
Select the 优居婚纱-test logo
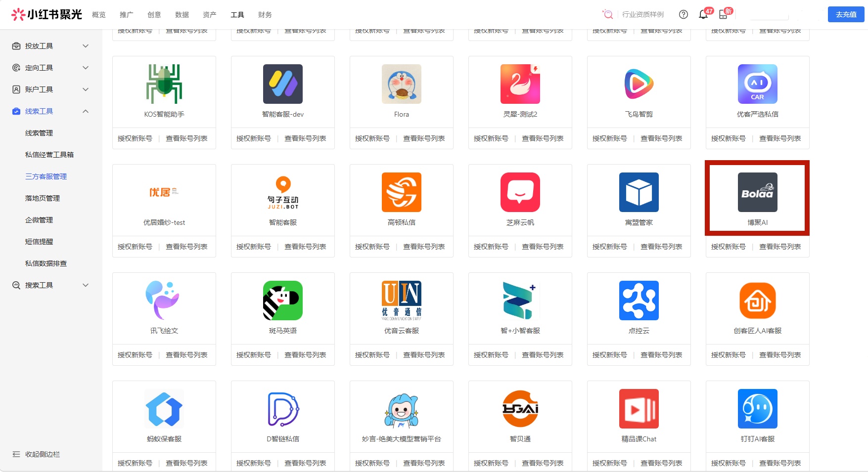(x=164, y=192)
